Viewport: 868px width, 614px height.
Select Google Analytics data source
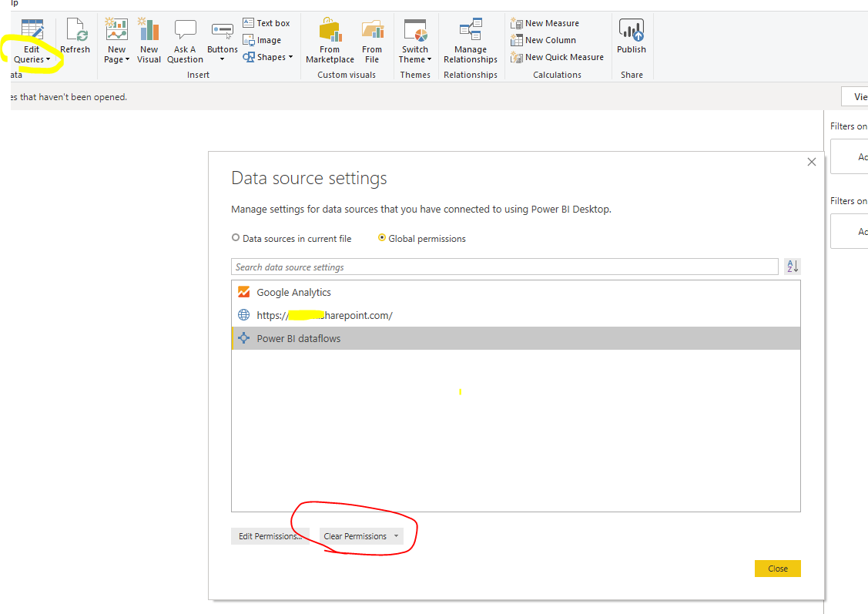click(516, 292)
